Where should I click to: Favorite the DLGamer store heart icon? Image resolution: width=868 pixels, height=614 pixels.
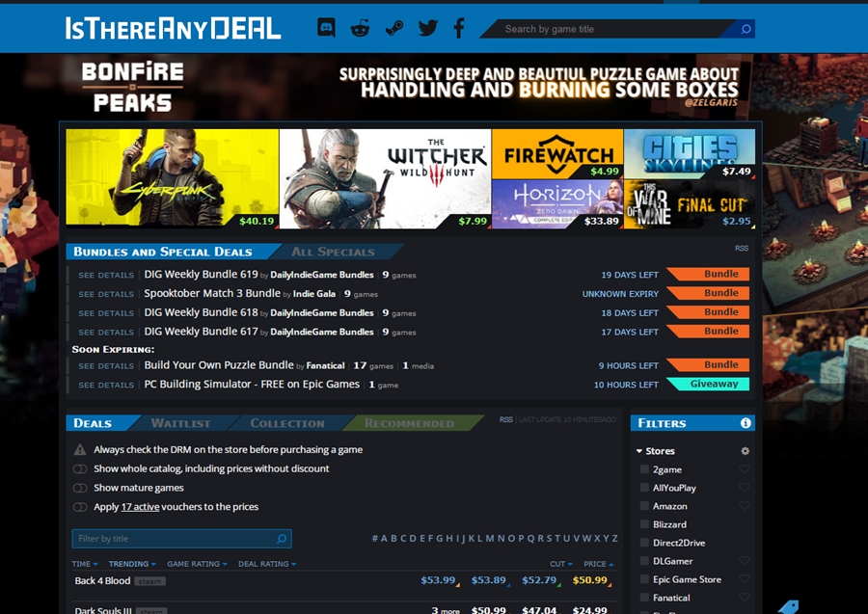pyautogui.click(x=744, y=560)
